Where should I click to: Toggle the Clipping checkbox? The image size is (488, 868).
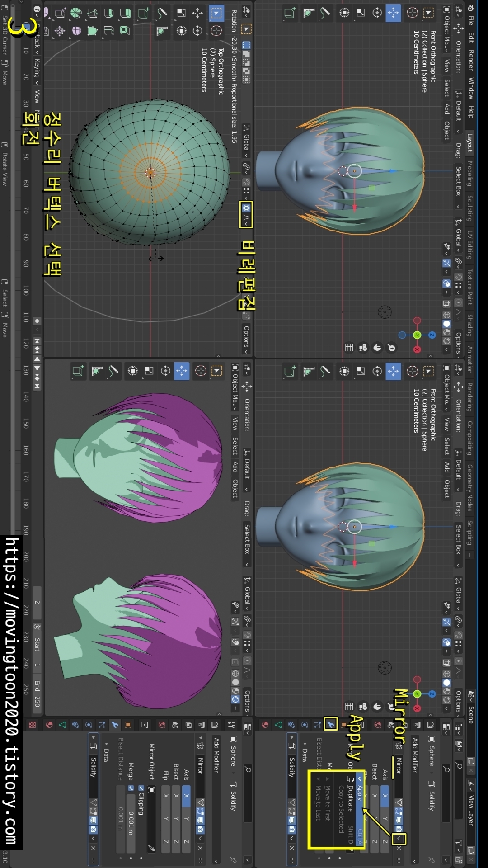pos(141,788)
